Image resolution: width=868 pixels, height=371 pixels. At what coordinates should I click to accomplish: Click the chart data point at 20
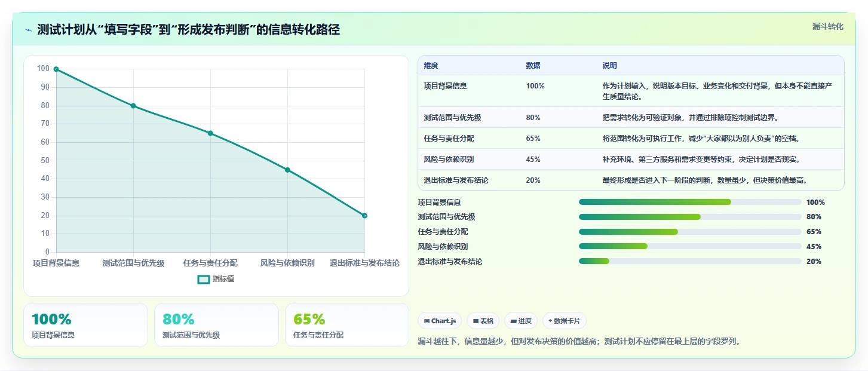point(364,216)
